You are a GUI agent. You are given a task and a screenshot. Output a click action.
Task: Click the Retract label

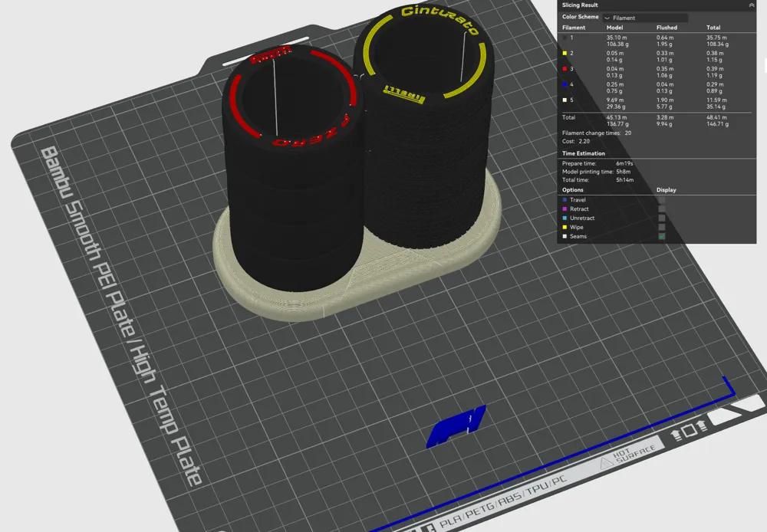click(579, 209)
